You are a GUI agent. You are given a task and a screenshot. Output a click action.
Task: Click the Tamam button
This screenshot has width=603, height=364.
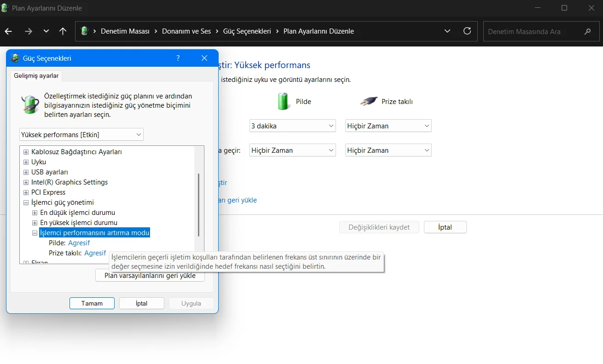point(92,303)
